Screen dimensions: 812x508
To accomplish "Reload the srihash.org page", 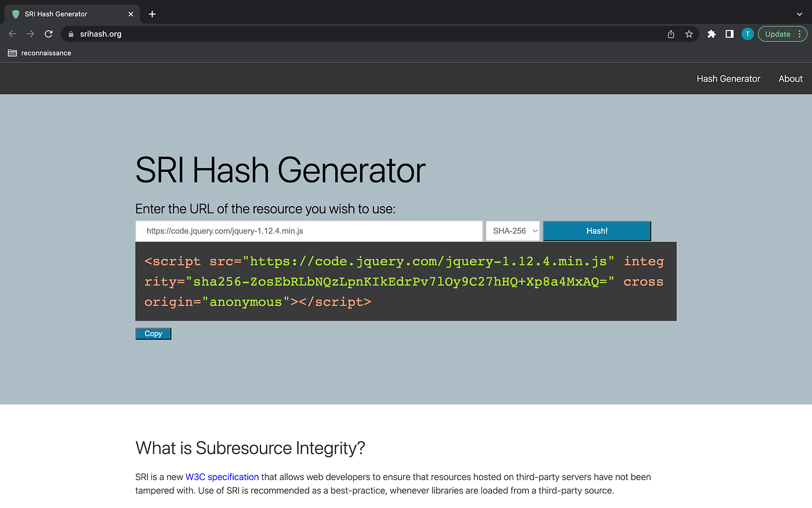I will tap(49, 34).
